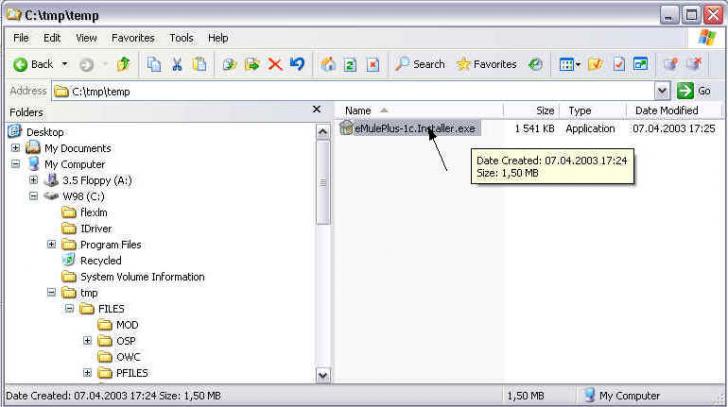Image resolution: width=728 pixels, height=407 pixels.
Task: Click the History clock icon
Action: coord(536,64)
